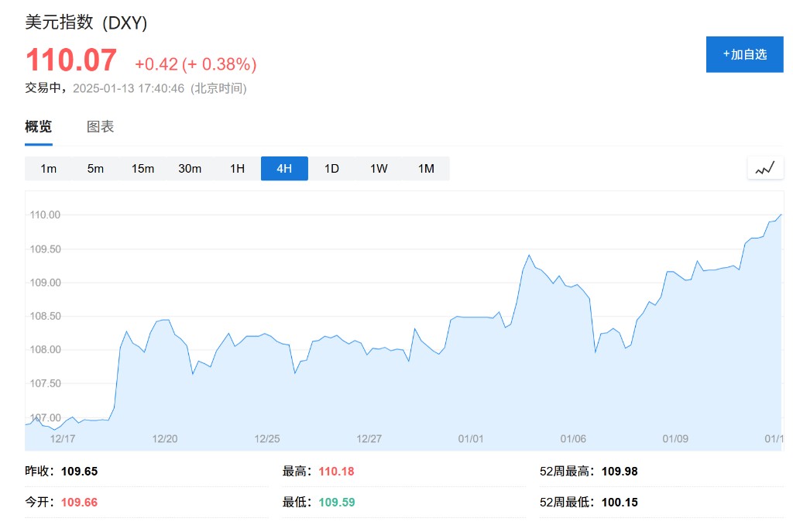This screenshot has height=532, width=793.
Task: Click the 52周最低 value 100.15
Action: point(620,502)
